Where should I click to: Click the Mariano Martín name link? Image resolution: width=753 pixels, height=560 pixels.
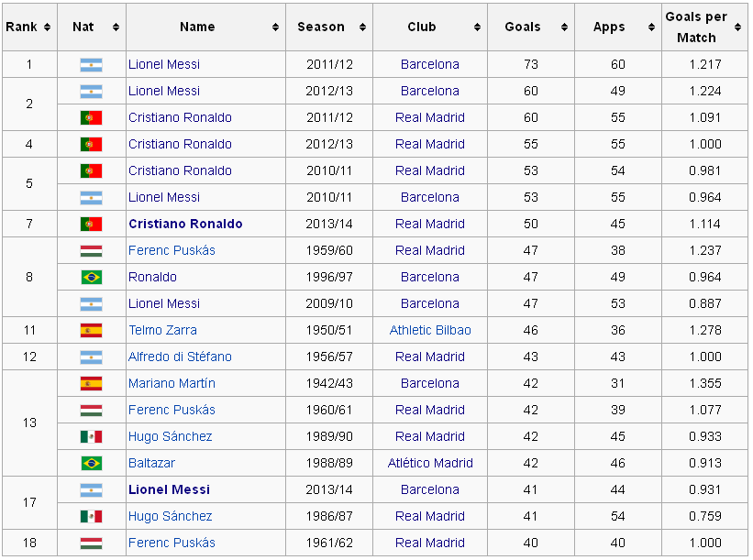(172, 383)
